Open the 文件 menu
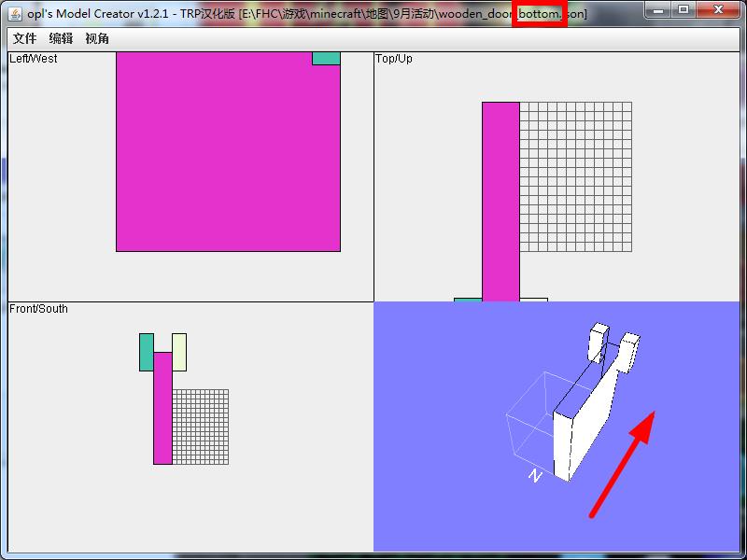Screen dimensions: 747x560 (24, 39)
